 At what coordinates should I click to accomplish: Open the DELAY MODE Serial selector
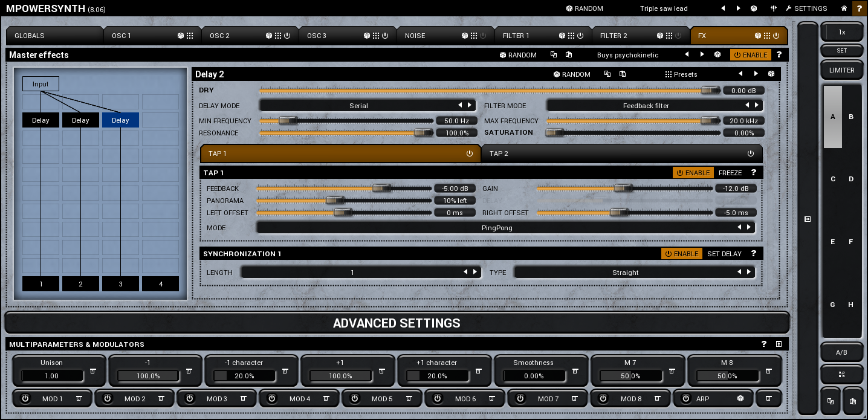coord(358,106)
